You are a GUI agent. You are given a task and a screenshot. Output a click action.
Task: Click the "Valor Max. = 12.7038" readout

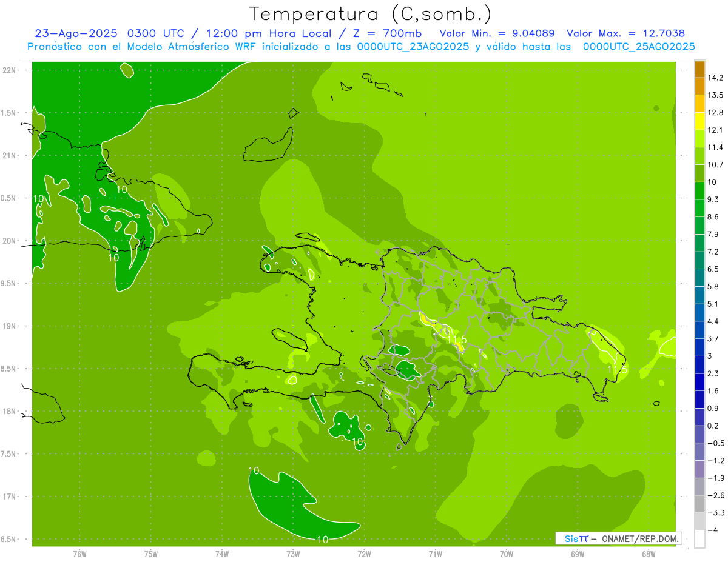coord(626,33)
